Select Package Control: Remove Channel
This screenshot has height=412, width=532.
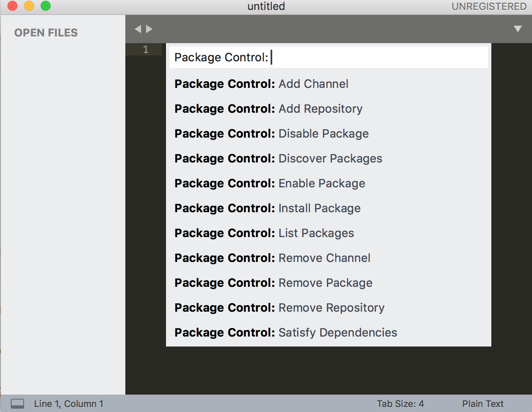coord(328,258)
